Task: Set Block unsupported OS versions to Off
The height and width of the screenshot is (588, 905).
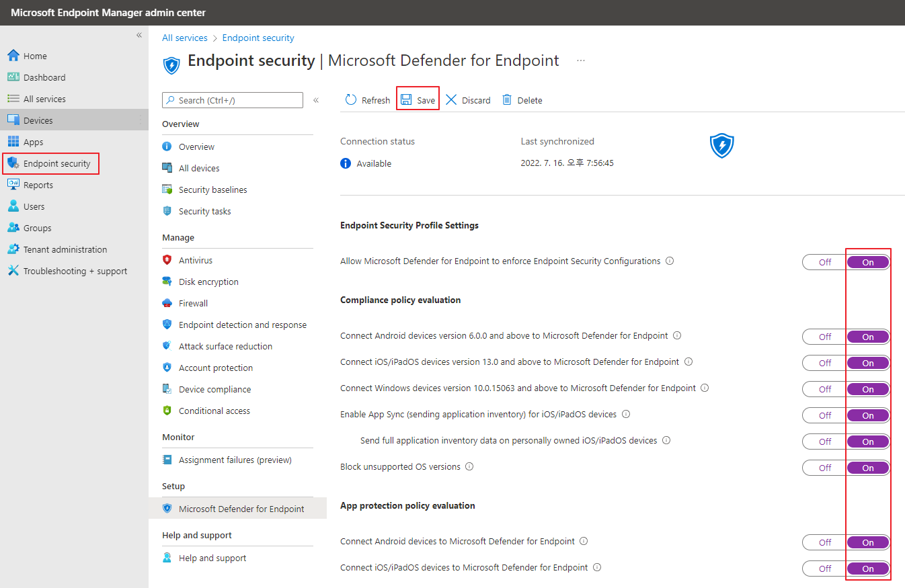Action: (825, 468)
